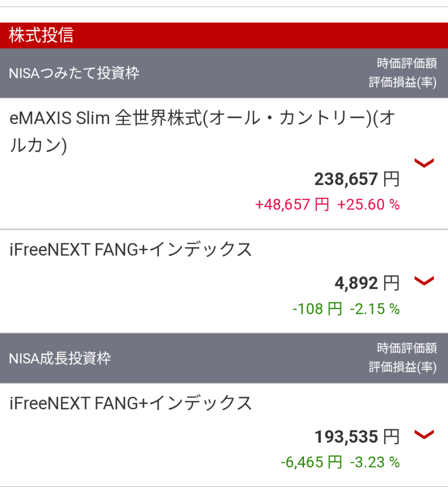Viewport: 448px width, 487px height.
Task: Click the red 株式投信 section header
Action: point(41,36)
